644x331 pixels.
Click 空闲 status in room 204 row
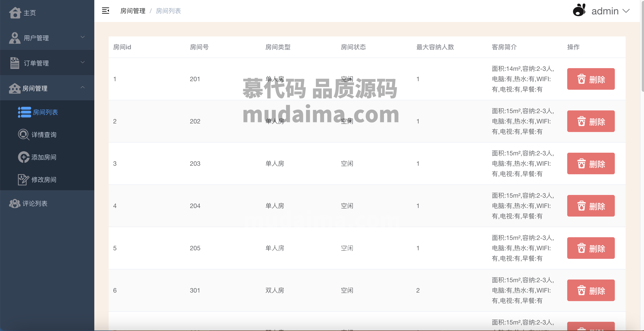point(347,206)
